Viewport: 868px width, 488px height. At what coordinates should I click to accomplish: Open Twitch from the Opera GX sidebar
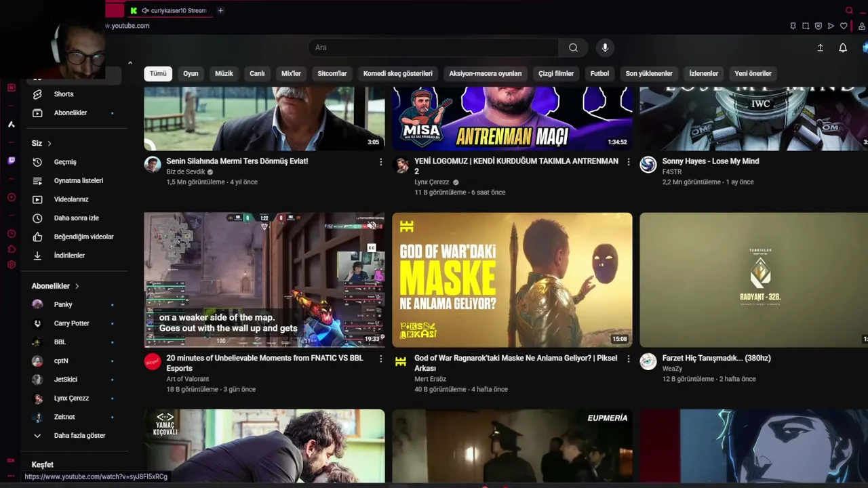pos(11,161)
